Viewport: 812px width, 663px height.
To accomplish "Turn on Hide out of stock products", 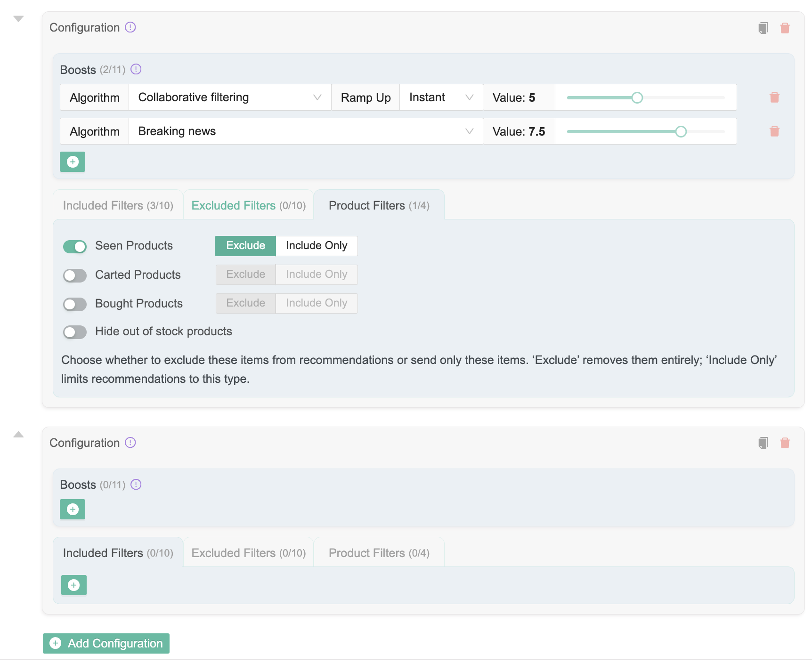I will coord(75,332).
